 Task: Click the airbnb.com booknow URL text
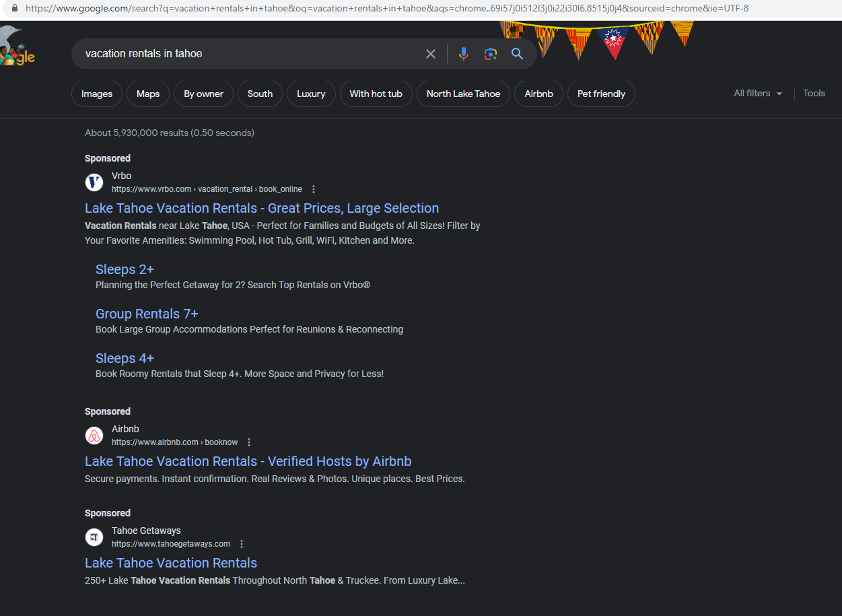tap(174, 442)
